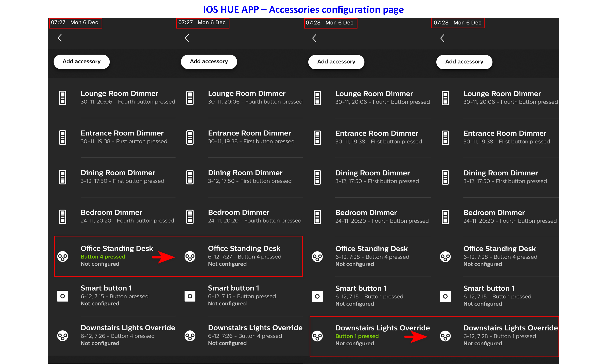Screen dimensions: 607x364
Task: Tap the Downstairs Lights Override dial icon
Action: (x=62, y=336)
